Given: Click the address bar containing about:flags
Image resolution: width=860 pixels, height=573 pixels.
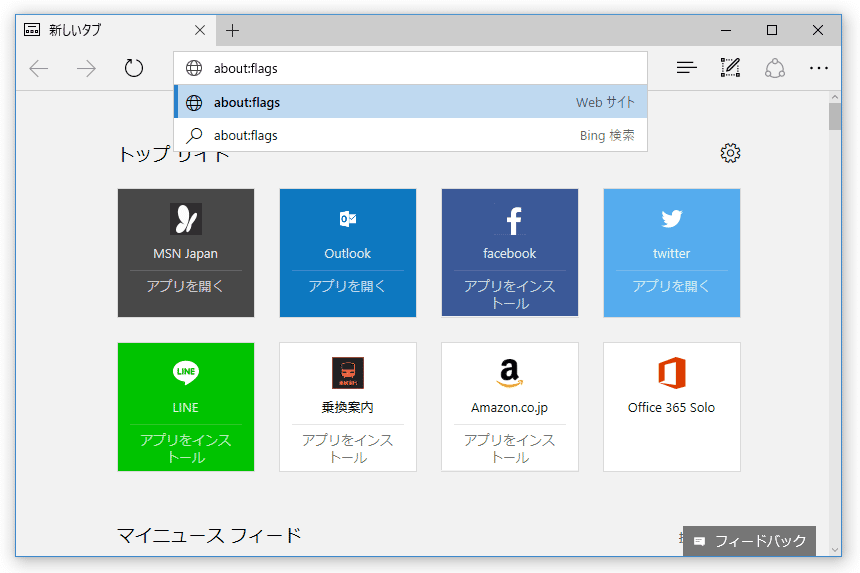Looking at the screenshot, I should click(x=411, y=68).
